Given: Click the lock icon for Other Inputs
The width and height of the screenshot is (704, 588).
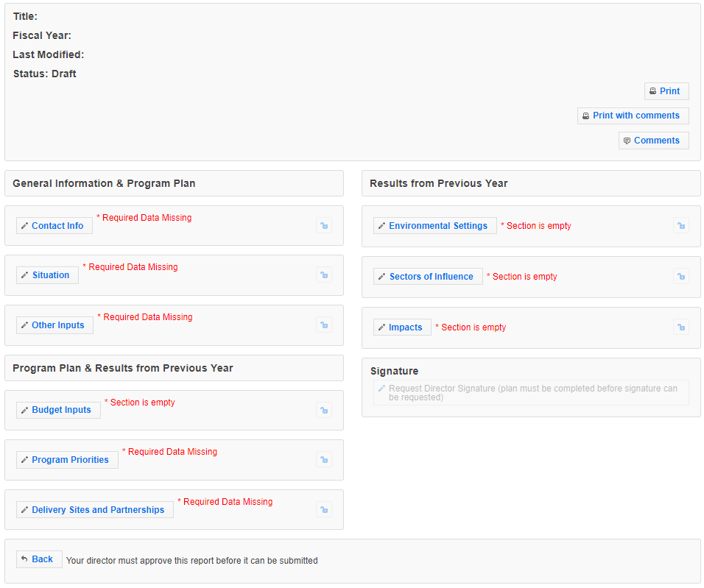Looking at the screenshot, I should coord(324,325).
